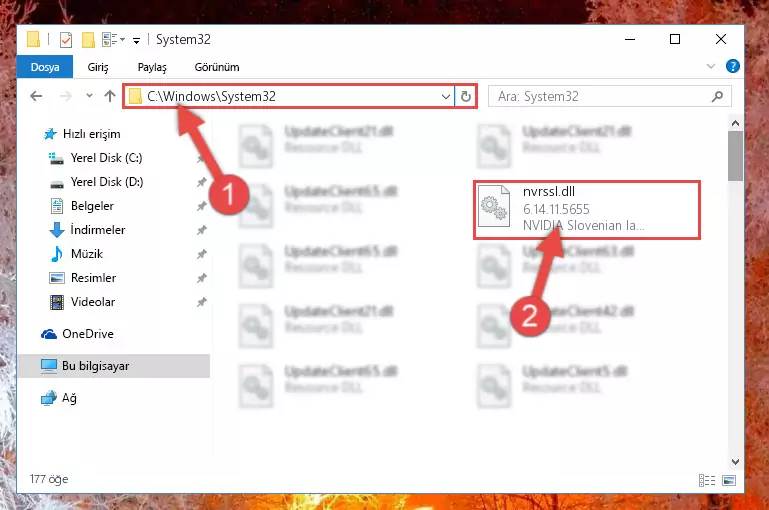Open the Dosya menu
This screenshot has width=769, height=510.
[45, 67]
